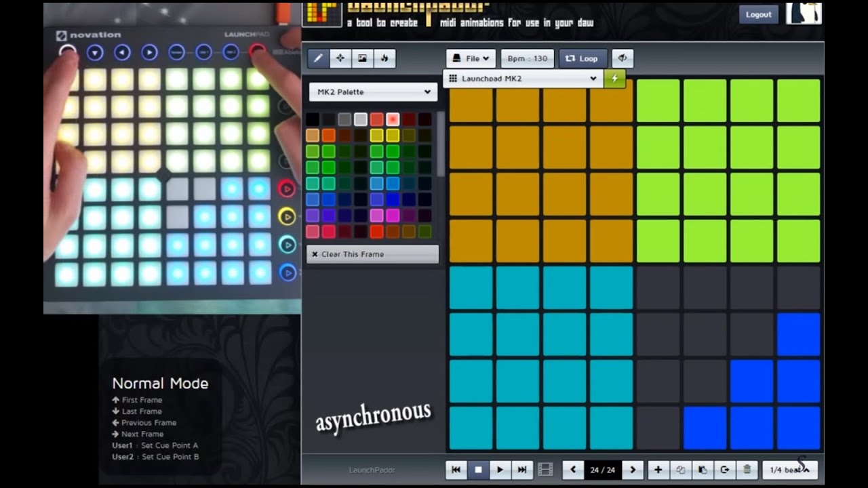The image size is (868, 488).
Task: Delete frame with trash icon
Action: (x=747, y=470)
